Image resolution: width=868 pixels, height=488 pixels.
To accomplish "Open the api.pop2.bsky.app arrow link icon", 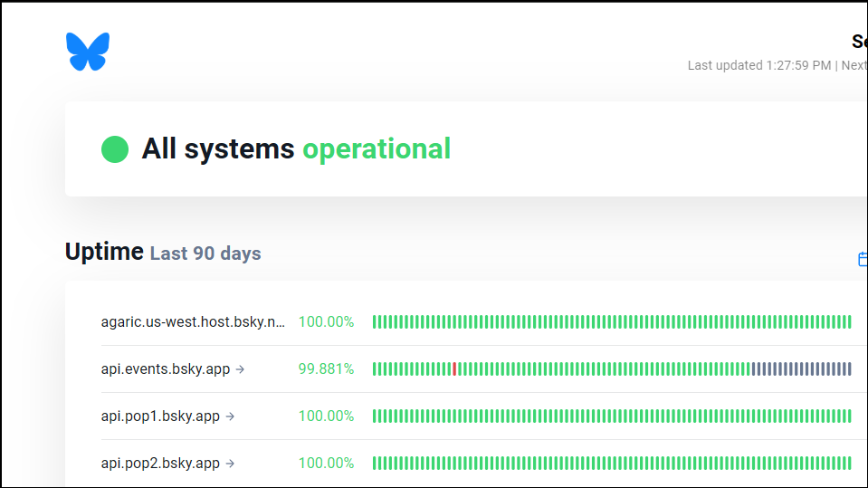I will tap(230, 463).
